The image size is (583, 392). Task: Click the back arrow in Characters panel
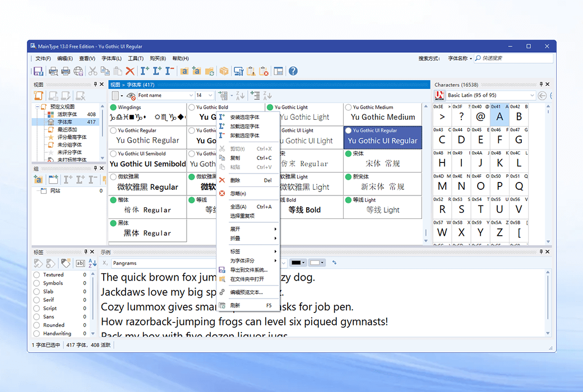[x=542, y=96]
